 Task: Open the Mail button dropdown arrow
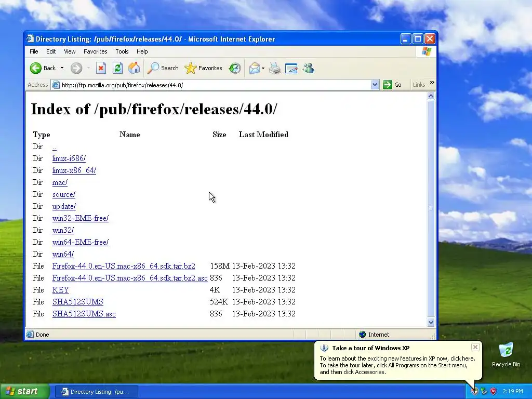pyautogui.click(x=263, y=68)
